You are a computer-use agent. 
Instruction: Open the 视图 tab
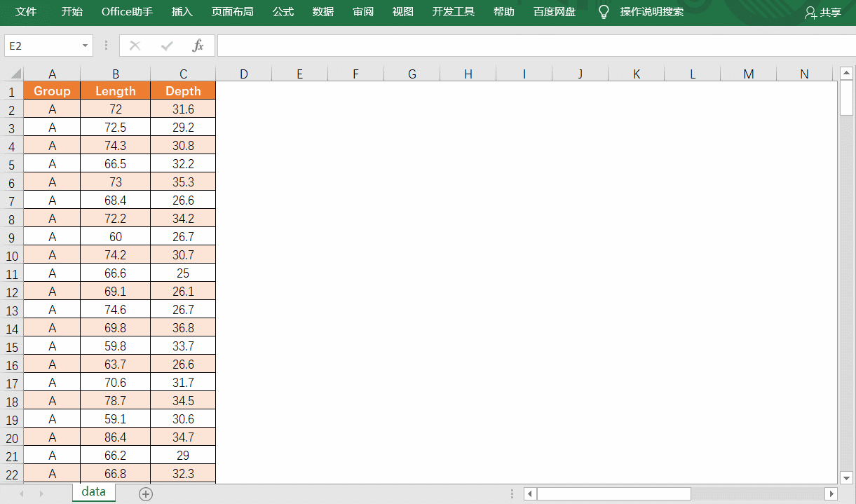click(x=403, y=12)
